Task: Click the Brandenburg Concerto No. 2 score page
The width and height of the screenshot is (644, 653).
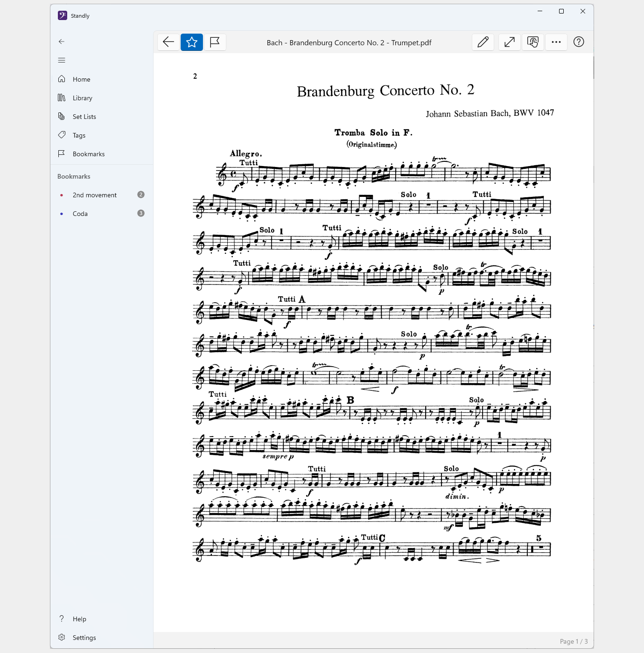Action: (x=374, y=343)
